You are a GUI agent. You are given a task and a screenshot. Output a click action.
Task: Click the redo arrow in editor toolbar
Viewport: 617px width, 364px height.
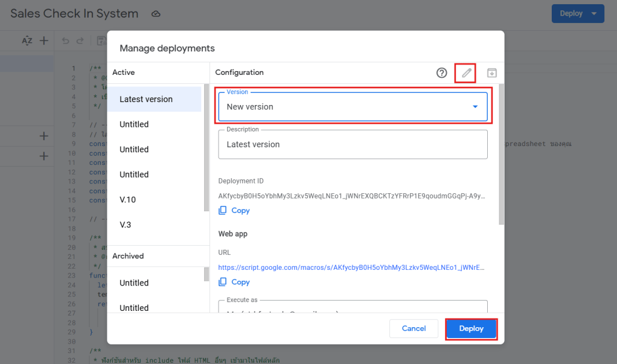point(80,41)
